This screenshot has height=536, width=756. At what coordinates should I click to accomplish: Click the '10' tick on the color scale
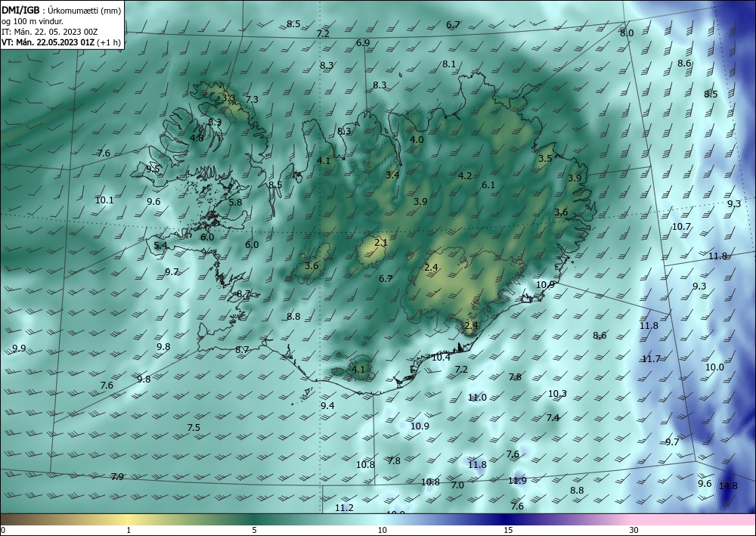382,530
